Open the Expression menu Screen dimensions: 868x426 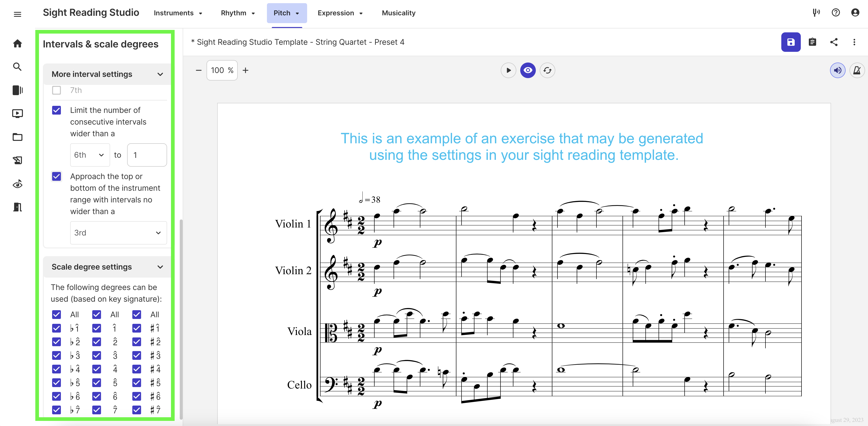(340, 13)
